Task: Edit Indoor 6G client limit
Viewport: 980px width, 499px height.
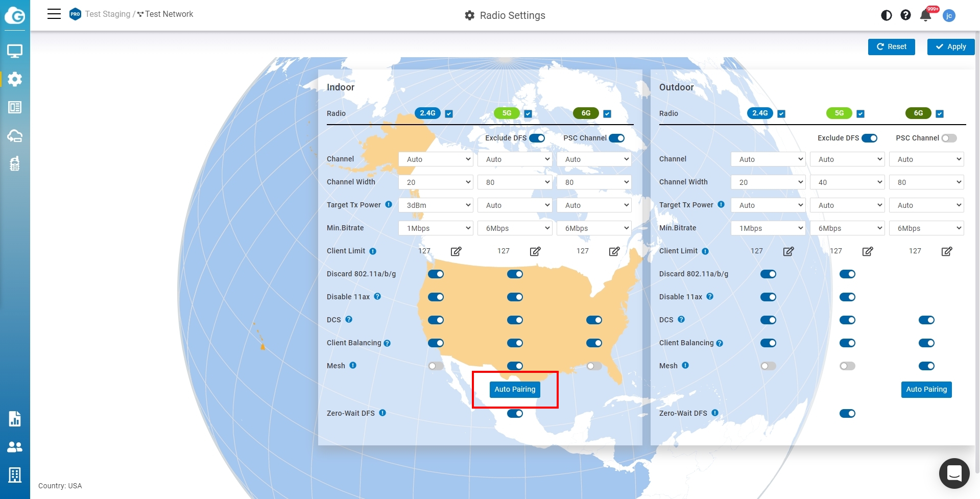Action: [x=614, y=251]
